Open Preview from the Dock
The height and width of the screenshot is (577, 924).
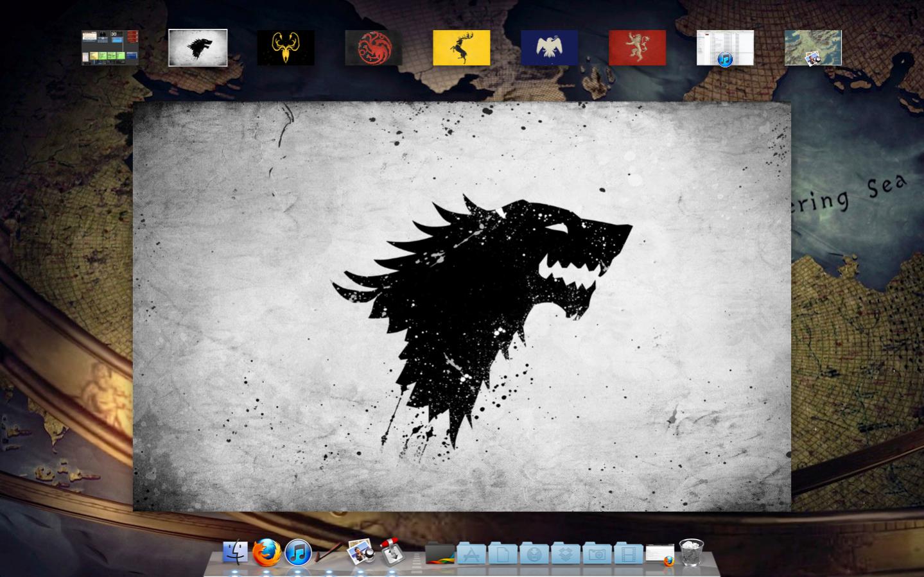tap(361, 552)
